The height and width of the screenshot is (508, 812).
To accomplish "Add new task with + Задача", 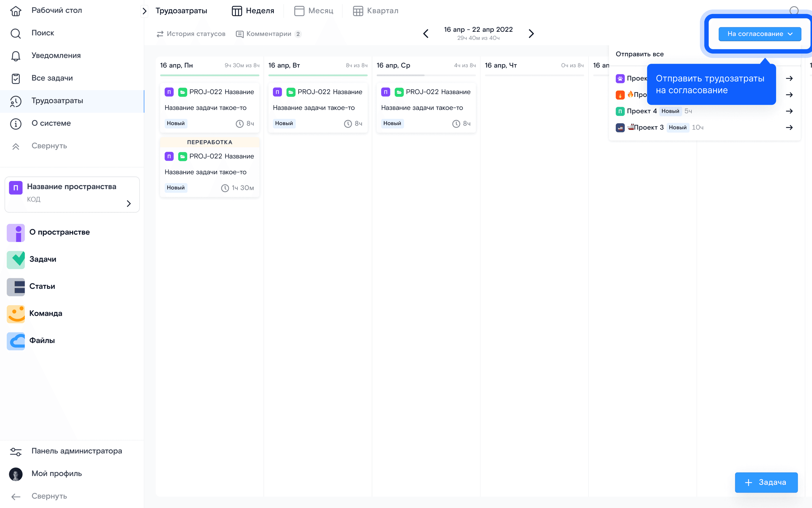I will pyautogui.click(x=766, y=482).
